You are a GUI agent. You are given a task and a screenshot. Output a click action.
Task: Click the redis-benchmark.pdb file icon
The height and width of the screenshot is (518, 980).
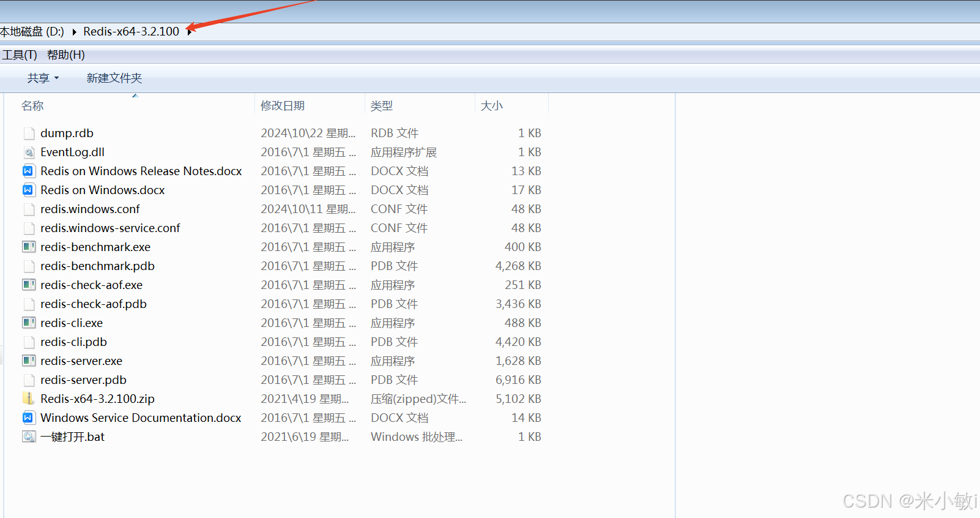29,266
